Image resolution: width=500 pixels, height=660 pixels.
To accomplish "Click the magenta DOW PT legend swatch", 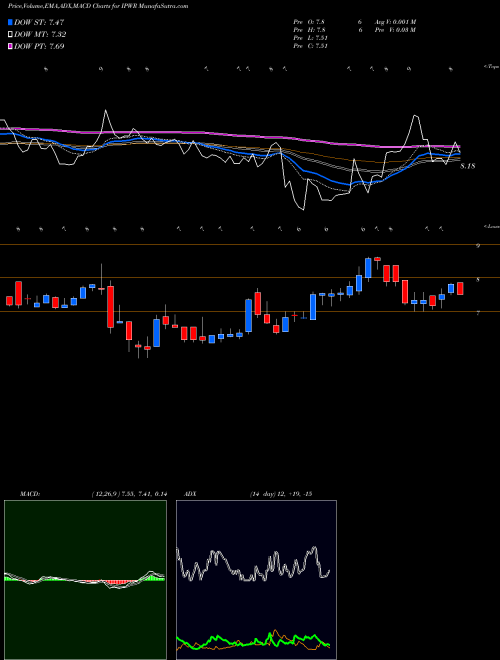I will (10, 46).
